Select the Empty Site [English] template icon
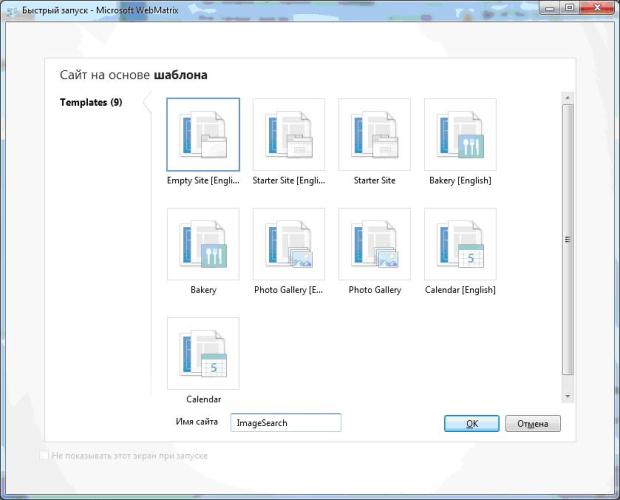 click(x=203, y=135)
